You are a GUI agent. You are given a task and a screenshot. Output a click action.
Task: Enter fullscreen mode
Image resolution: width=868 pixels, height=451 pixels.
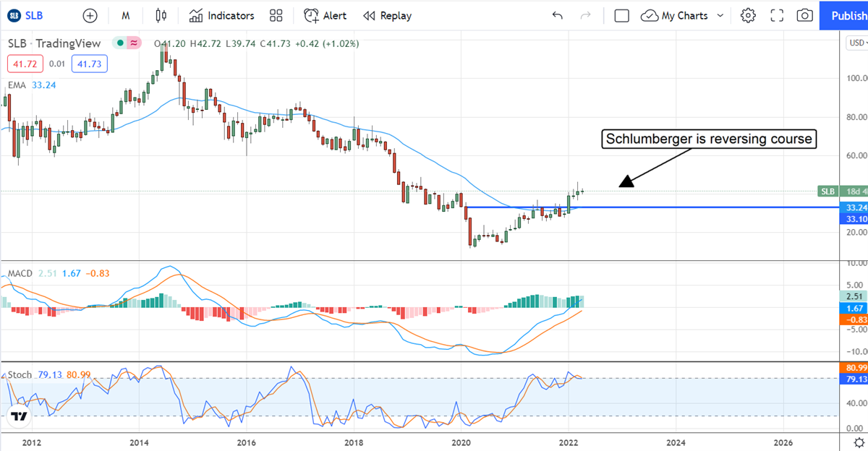pos(777,15)
